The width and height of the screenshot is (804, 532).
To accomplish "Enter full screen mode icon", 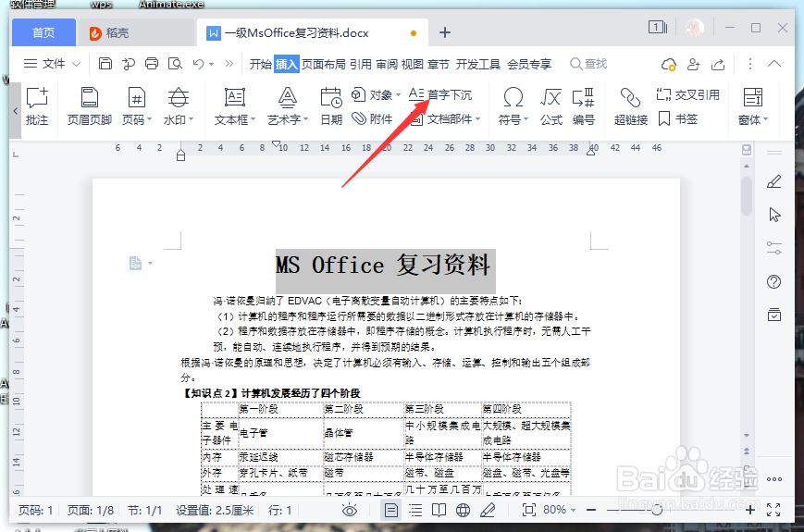I will (x=773, y=510).
